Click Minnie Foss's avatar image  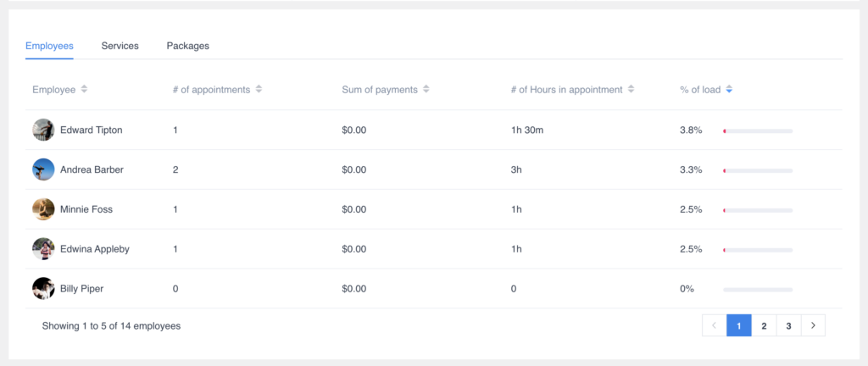[43, 209]
